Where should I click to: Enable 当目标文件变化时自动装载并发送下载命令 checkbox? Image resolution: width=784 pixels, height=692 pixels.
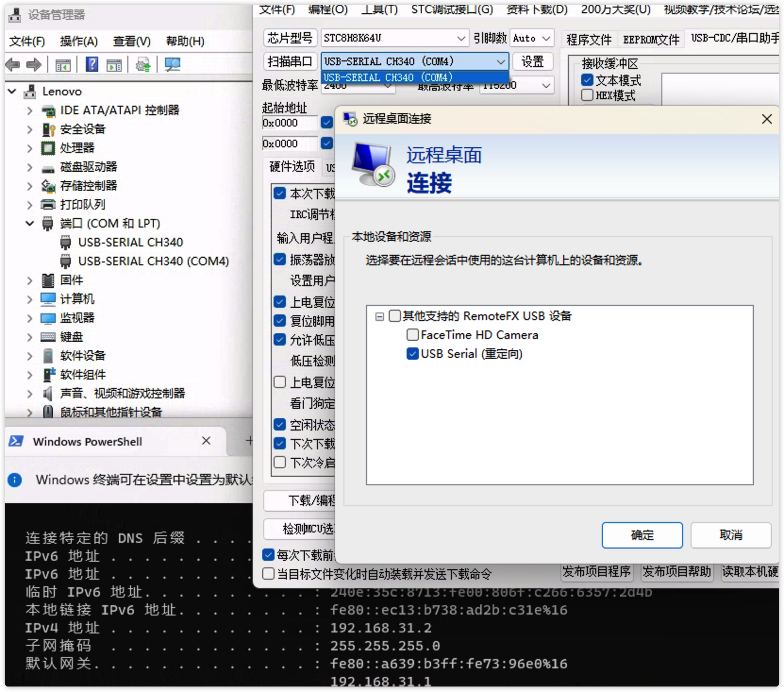[x=268, y=574]
